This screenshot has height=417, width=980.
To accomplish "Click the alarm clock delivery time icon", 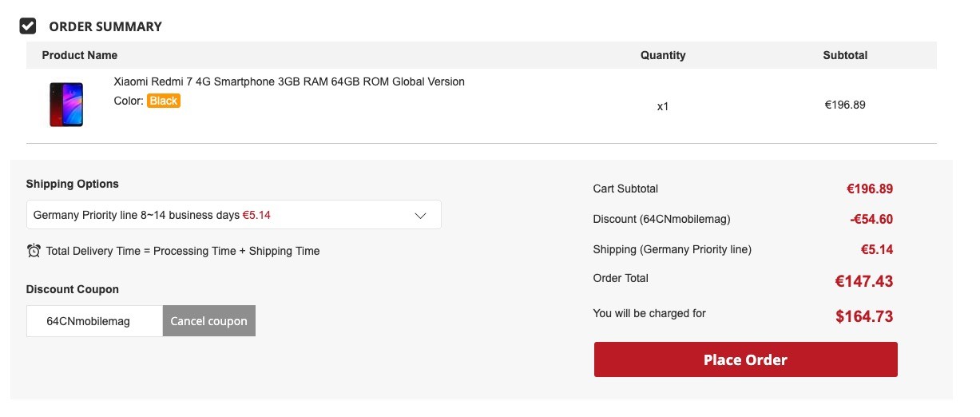I will coord(34,251).
